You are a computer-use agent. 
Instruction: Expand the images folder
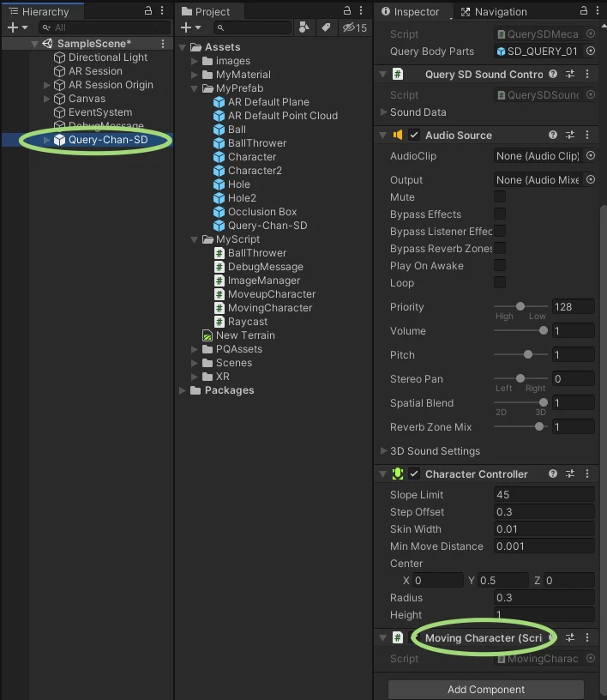[194, 61]
